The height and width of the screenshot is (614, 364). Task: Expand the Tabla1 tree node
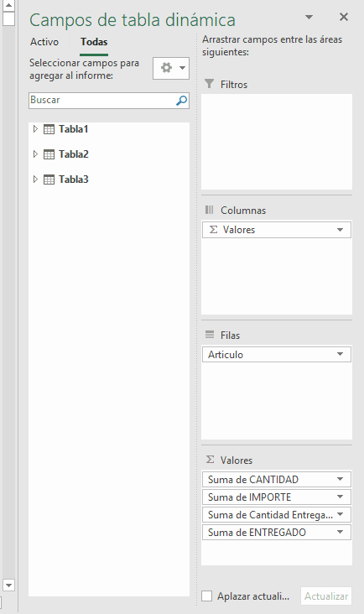(x=35, y=129)
